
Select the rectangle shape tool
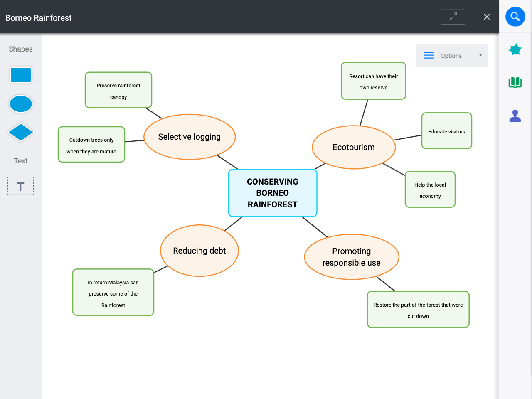coord(20,75)
